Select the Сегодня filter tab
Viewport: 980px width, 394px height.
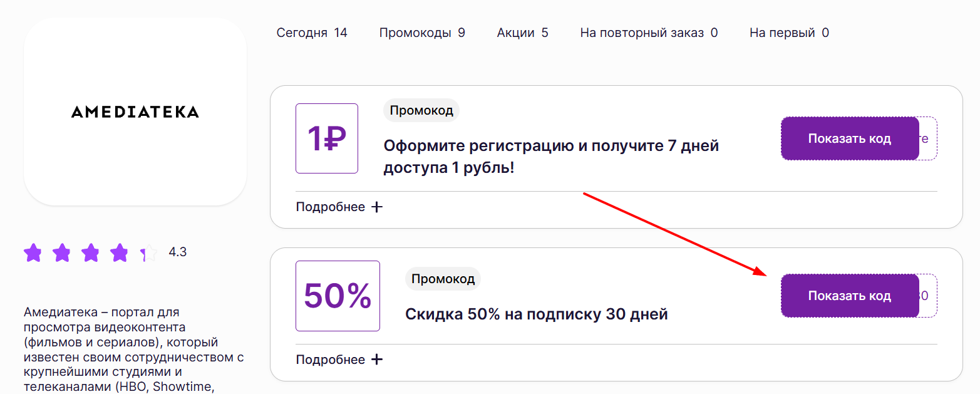[x=312, y=33]
